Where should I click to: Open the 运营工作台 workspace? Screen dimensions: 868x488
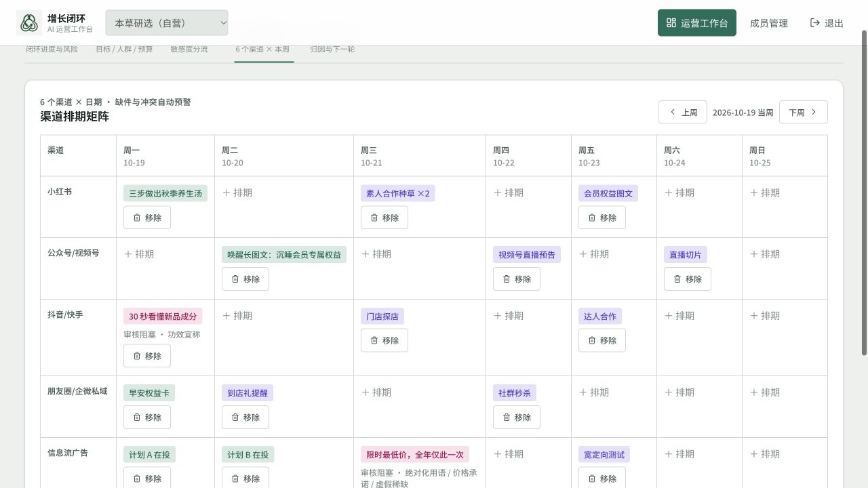[x=697, y=23]
